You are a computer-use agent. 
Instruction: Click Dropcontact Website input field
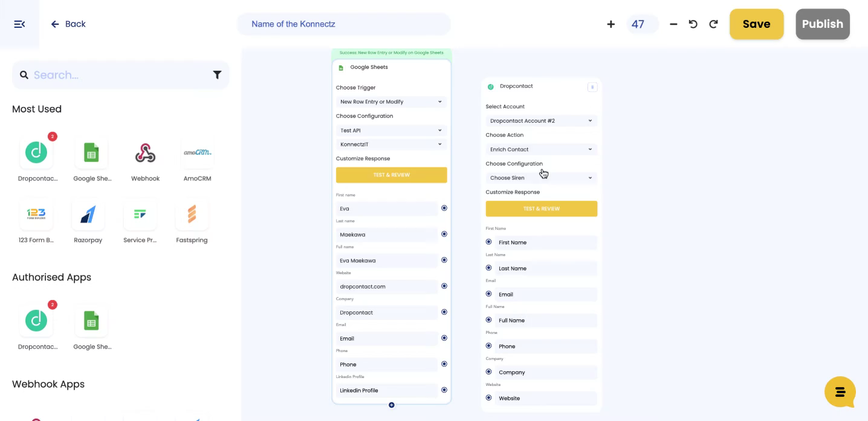546,399
